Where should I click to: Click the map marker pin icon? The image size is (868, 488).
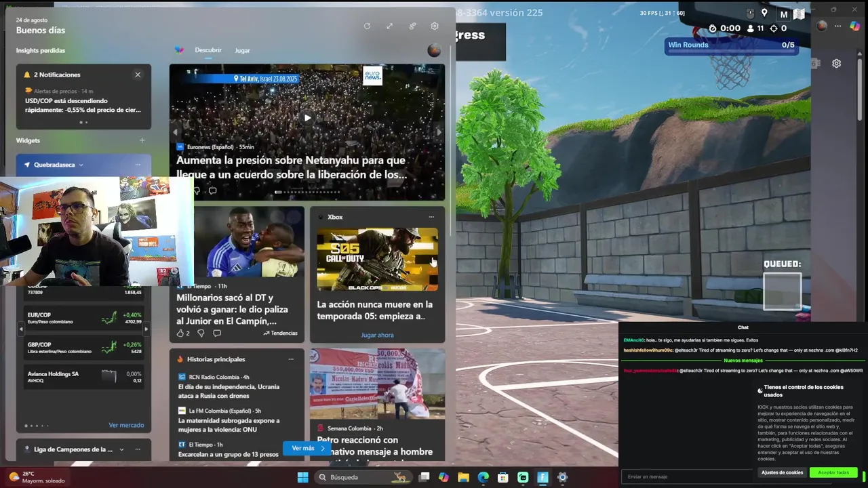pyautogui.click(x=764, y=13)
